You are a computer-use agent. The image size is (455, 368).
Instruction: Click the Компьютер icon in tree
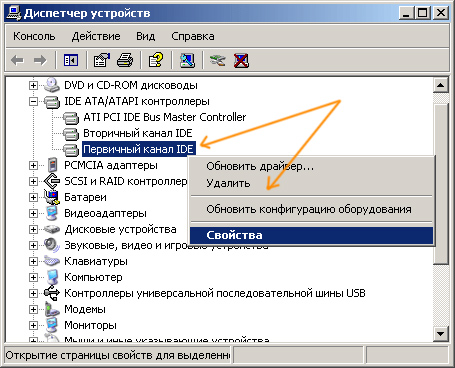click(52, 277)
